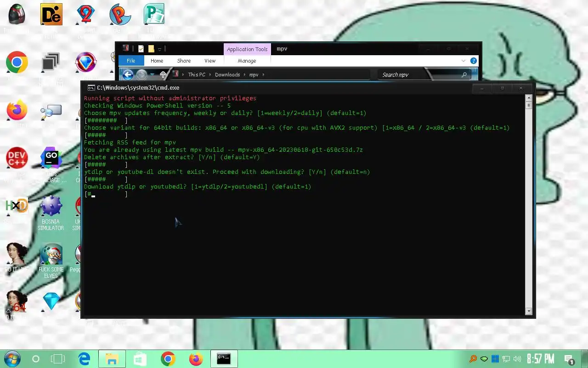Select the cmd.exe taskbar button
This screenshot has width=588, height=368.
(224, 359)
